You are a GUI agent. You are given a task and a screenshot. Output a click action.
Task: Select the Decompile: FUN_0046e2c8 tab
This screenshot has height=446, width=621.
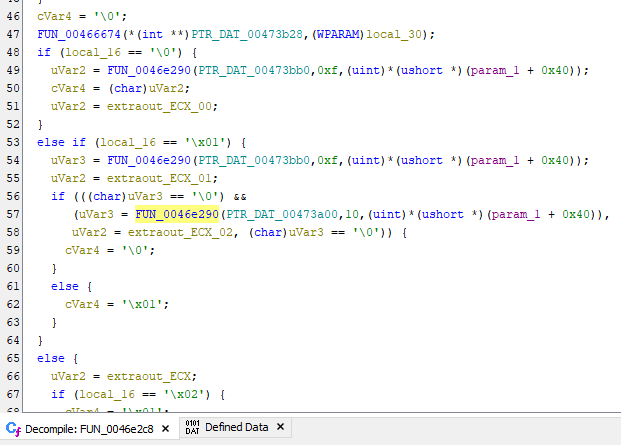coord(89,428)
